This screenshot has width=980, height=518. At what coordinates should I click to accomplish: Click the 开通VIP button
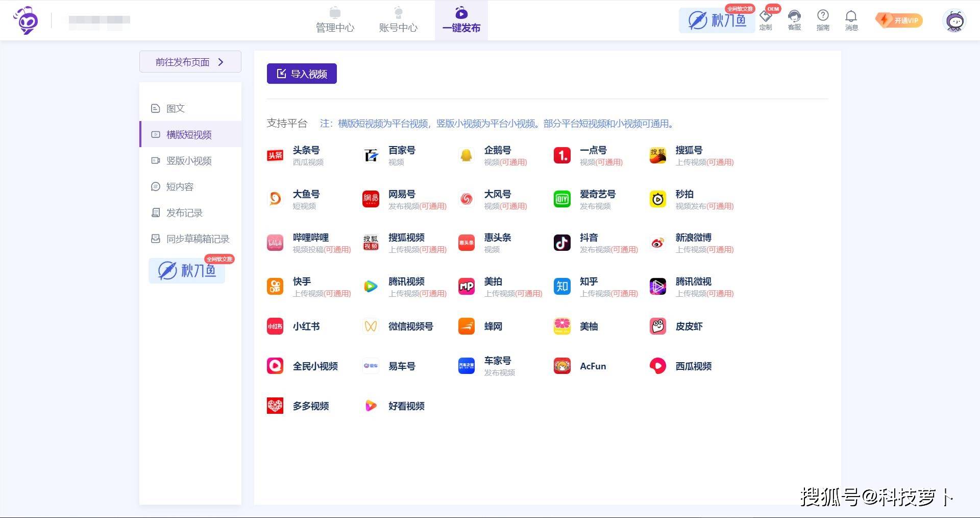(x=899, y=20)
